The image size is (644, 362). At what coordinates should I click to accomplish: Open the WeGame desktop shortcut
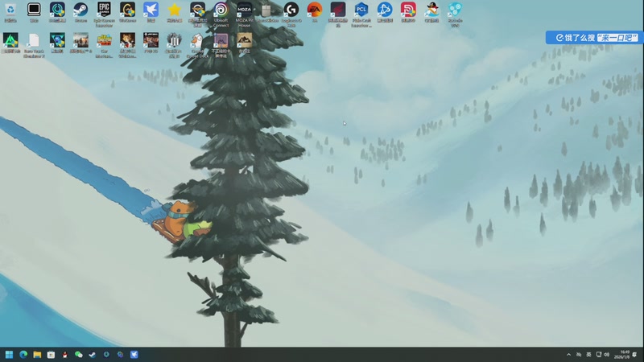(127, 12)
